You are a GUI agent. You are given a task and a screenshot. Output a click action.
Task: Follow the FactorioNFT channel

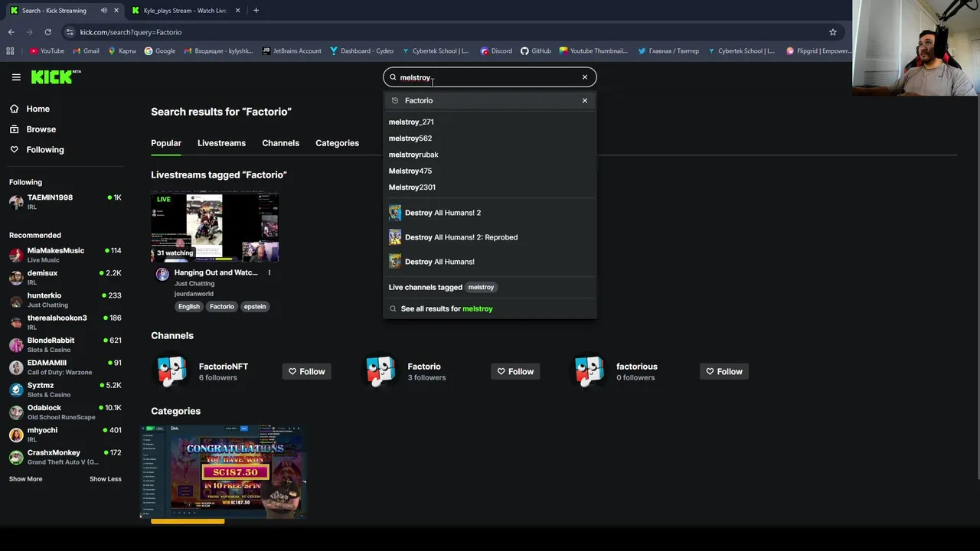tap(306, 371)
